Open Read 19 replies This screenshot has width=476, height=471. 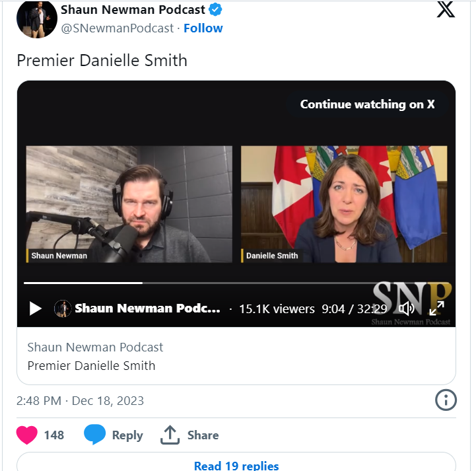click(x=236, y=465)
